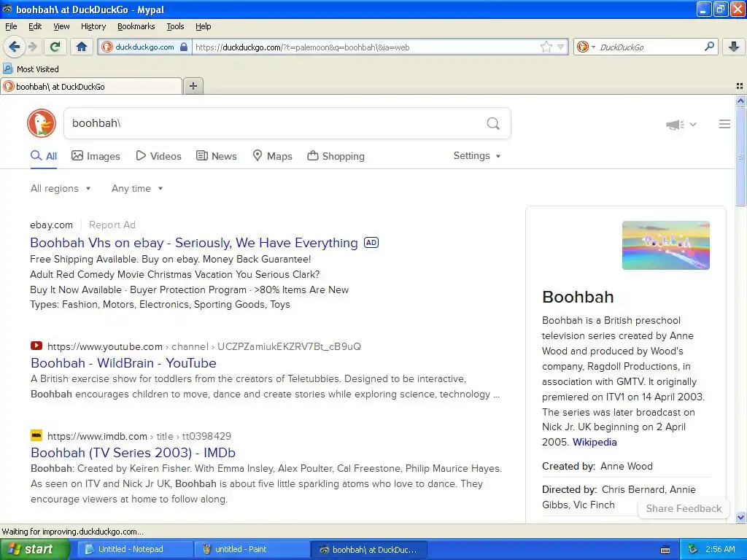Bookmark this page with the star icon
The width and height of the screenshot is (747, 560).
546,47
